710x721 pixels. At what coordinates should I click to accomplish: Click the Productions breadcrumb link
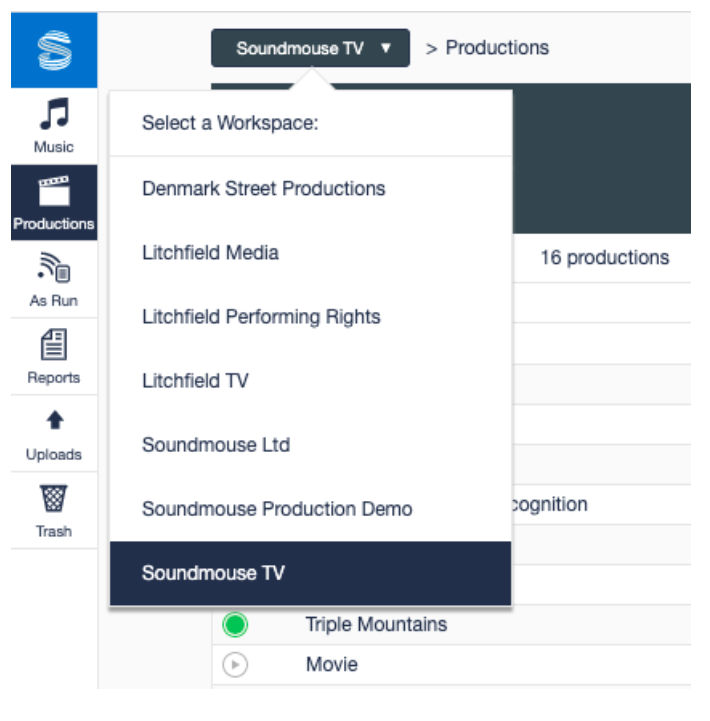tap(497, 48)
